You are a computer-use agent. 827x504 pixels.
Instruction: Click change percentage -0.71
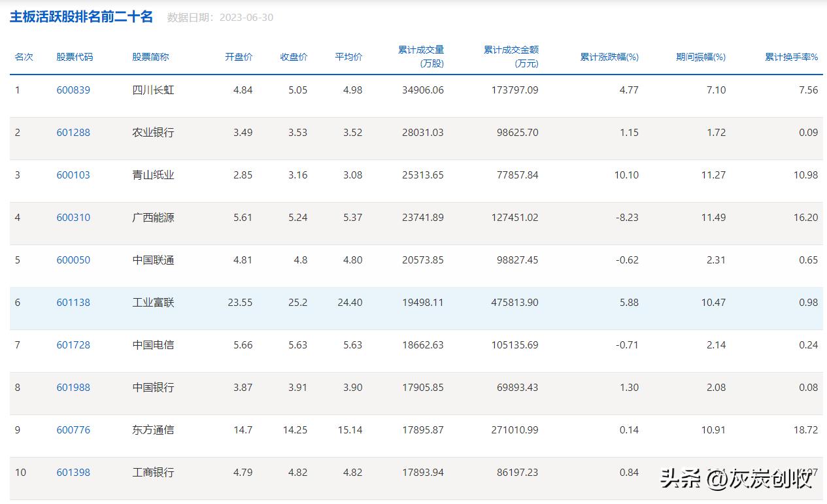click(x=628, y=345)
